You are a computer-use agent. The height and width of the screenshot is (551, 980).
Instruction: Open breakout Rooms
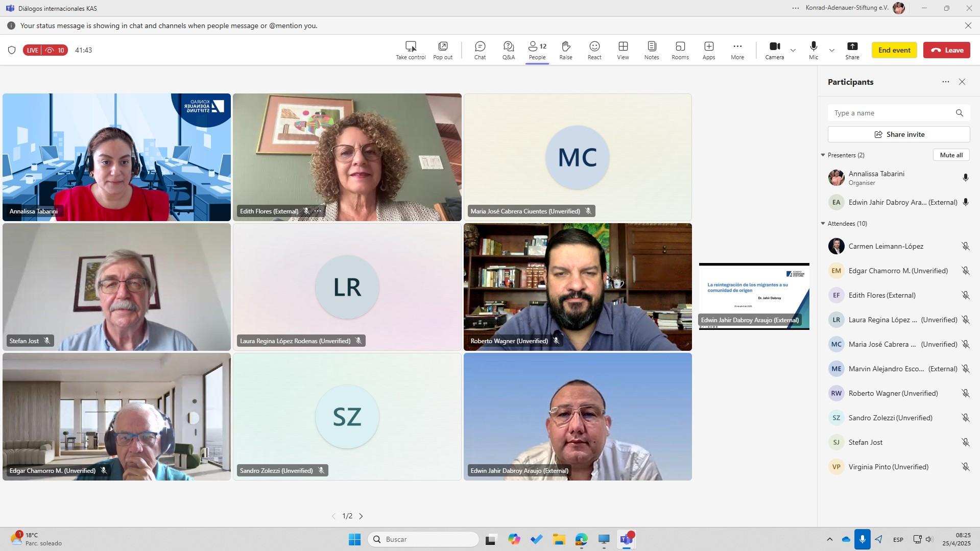coord(680,50)
